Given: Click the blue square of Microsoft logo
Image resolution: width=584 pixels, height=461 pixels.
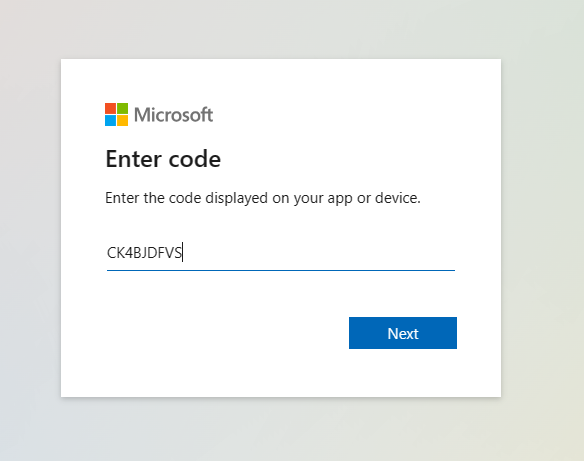Looking at the screenshot, I should [x=110, y=121].
